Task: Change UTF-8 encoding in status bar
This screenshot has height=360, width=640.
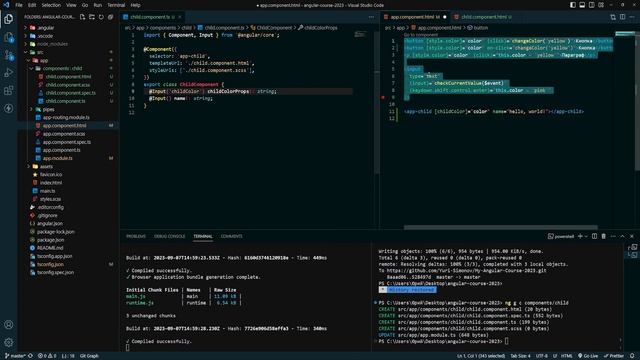Action: point(542,356)
